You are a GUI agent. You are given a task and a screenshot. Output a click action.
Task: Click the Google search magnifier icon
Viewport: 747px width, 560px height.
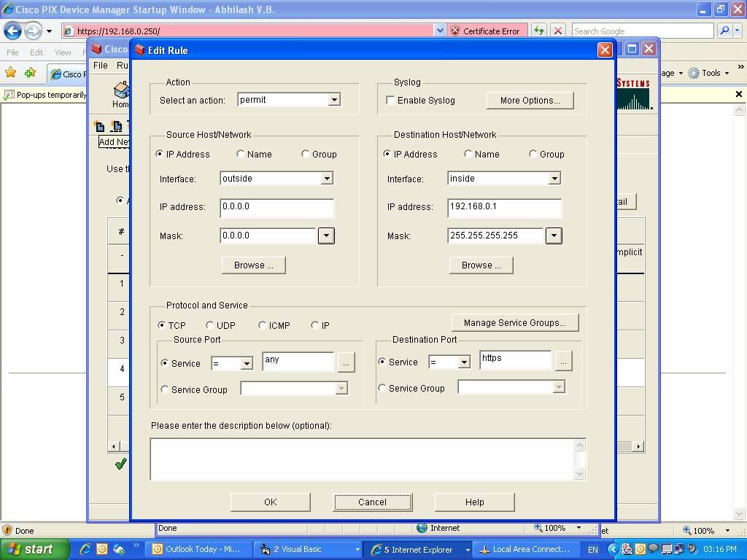coord(724,31)
